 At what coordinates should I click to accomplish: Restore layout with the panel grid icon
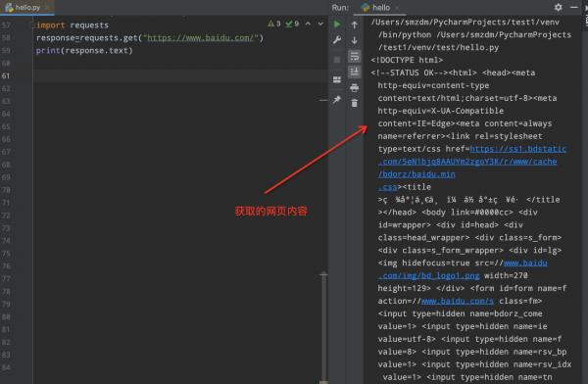337,79
